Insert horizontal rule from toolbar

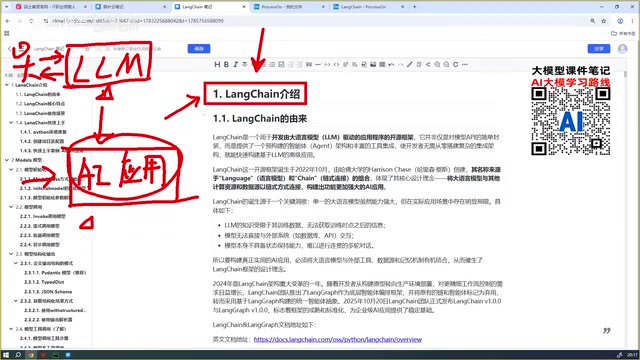tap(318, 64)
